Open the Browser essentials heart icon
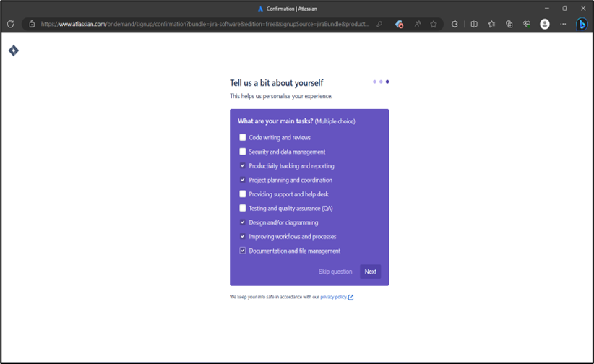The height and width of the screenshot is (364, 594). click(527, 25)
